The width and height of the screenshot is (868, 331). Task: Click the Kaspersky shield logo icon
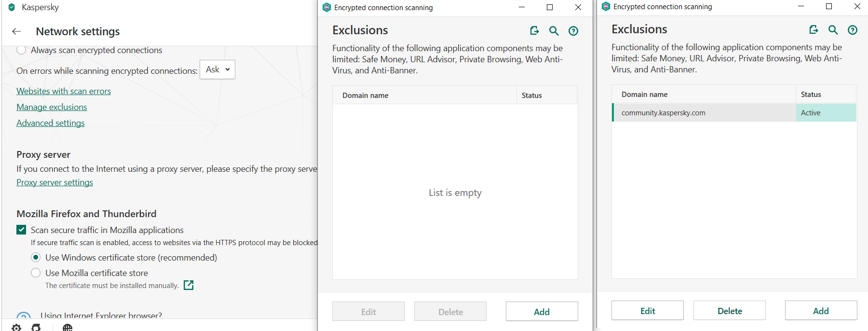12,7
